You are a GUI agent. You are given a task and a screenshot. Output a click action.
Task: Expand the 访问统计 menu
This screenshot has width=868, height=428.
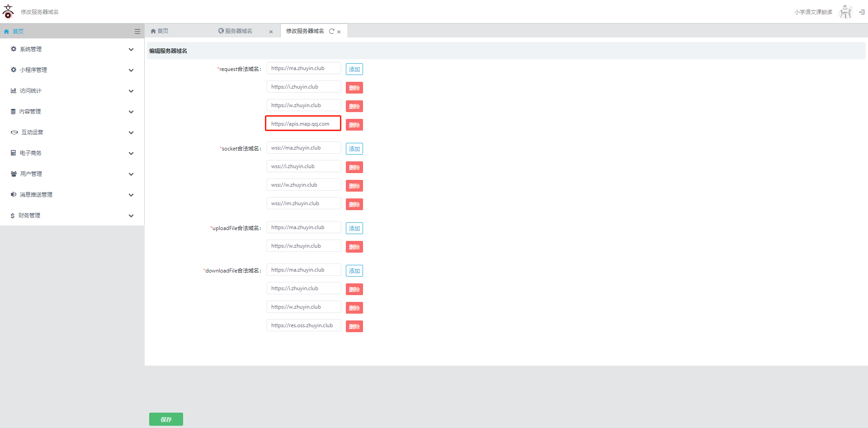pyautogui.click(x=72, y=91)
